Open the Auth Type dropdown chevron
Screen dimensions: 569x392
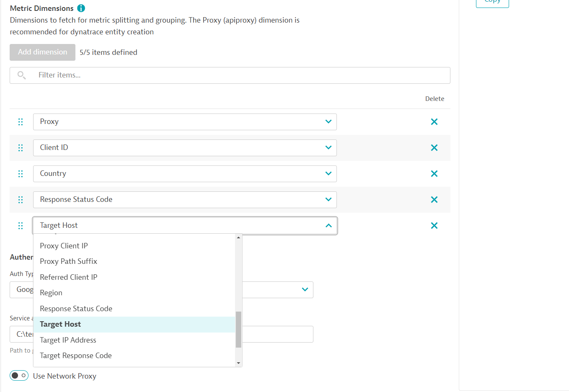coord(305,290)
